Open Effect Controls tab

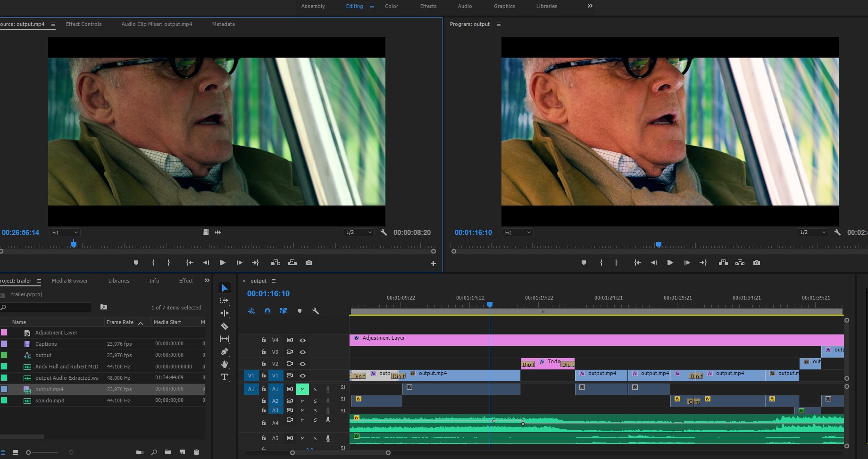(x=83, y=24)
